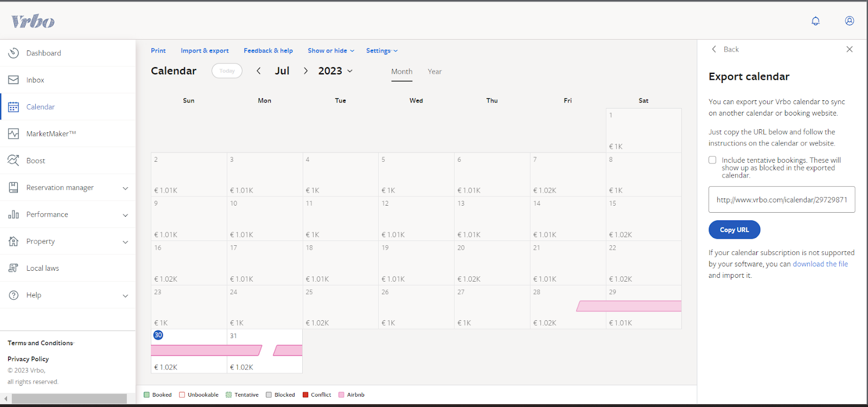Expand Property submenu chevron
868x407 pixels.
click(x=125, y=242)
